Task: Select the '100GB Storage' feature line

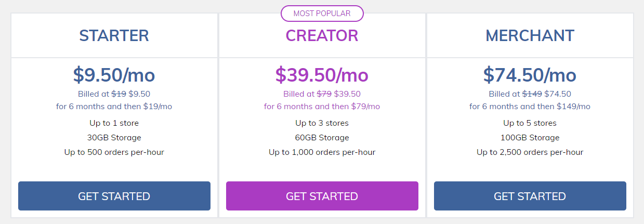Action: (x=530, y=138)
